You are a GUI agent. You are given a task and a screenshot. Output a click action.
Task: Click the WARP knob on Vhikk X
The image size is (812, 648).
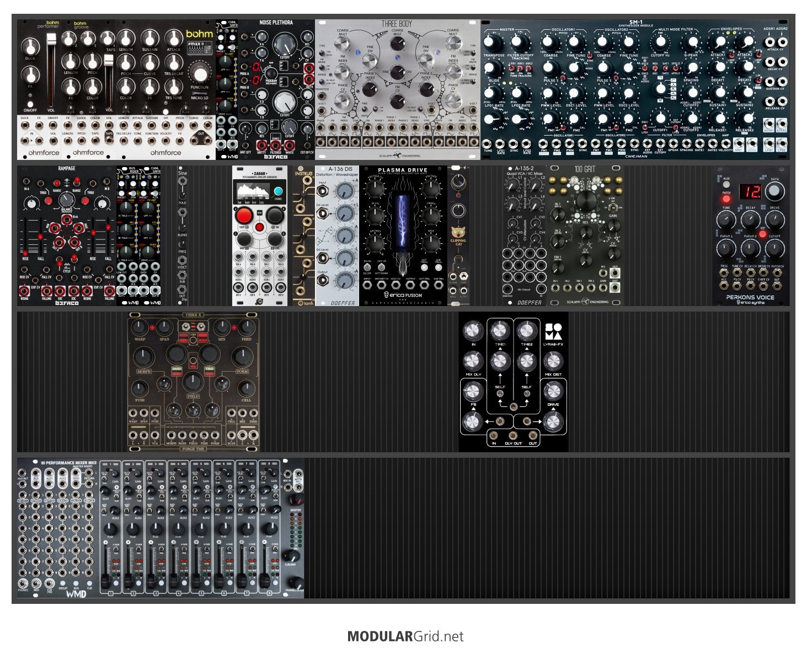tap(140, 327)
